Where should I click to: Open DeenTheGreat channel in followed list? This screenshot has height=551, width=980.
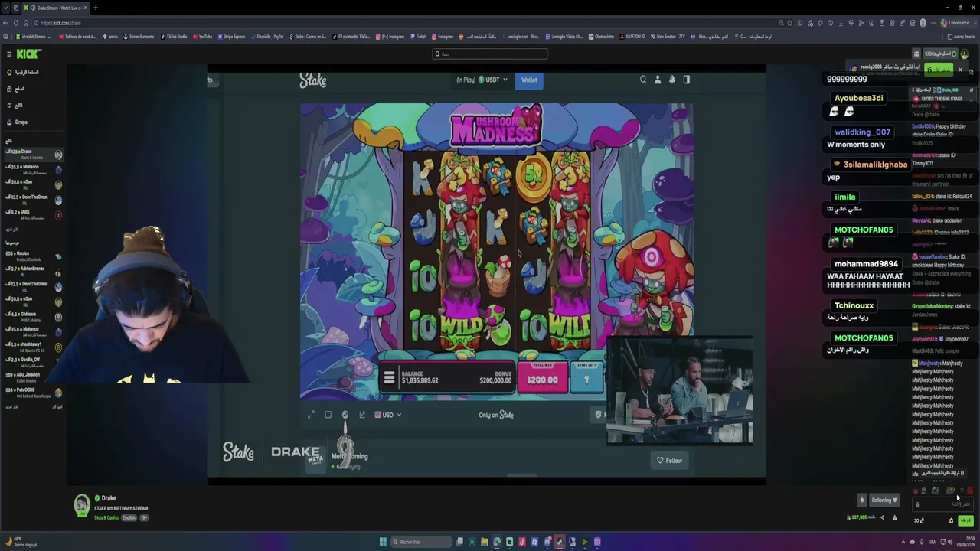click(x=34, y=200)
